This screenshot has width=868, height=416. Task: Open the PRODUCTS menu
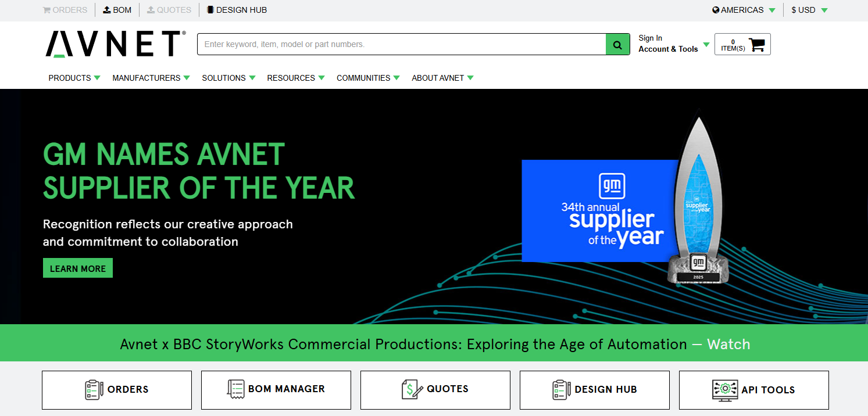[x=74, y=78]
